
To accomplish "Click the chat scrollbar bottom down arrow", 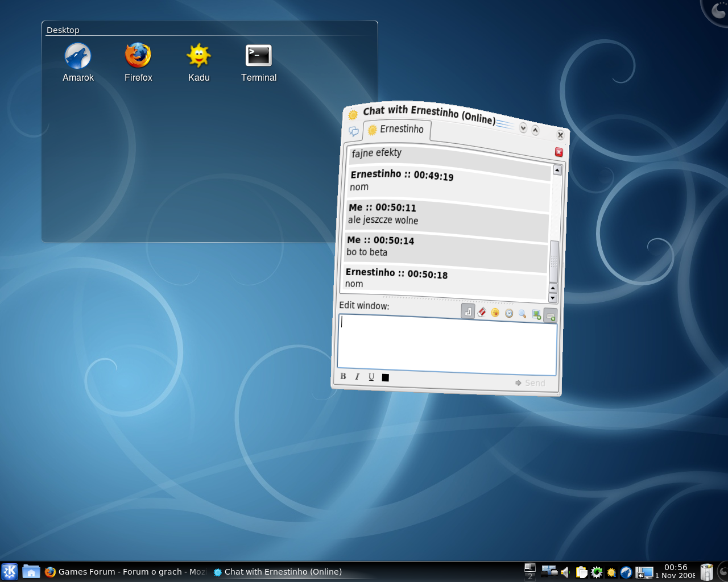I will 553,298.
